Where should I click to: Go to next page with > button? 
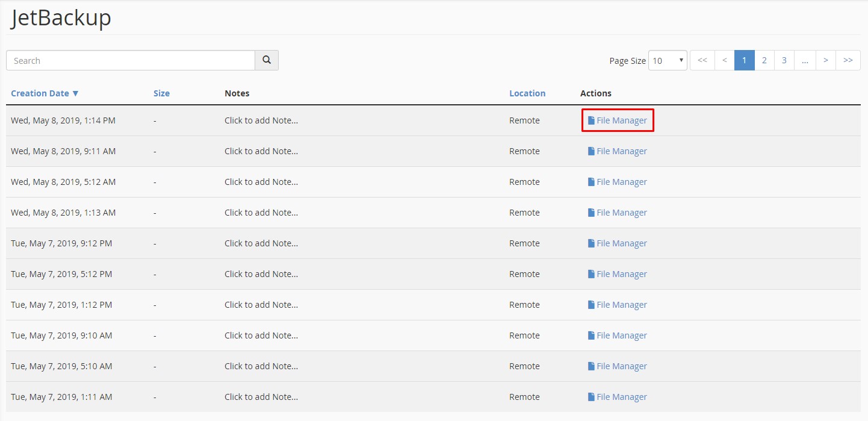826,60
